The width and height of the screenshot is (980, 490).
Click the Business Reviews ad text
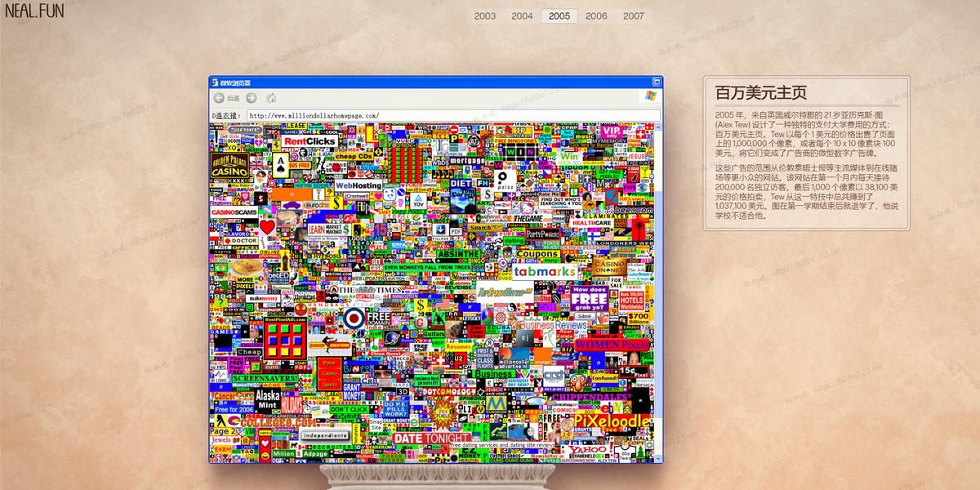point(555,325)
